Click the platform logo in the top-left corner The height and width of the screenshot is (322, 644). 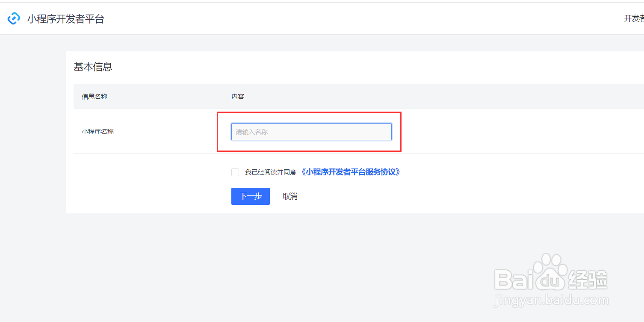(14, 18)
